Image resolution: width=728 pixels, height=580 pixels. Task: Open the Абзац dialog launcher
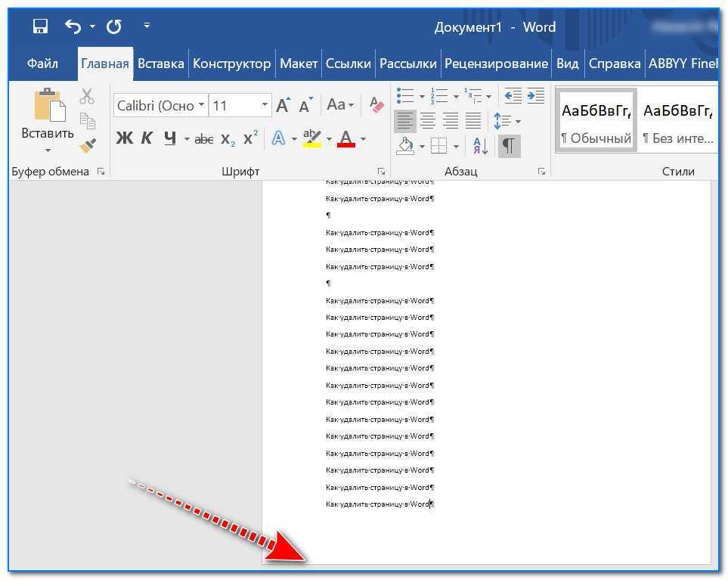tap(541, 172)
